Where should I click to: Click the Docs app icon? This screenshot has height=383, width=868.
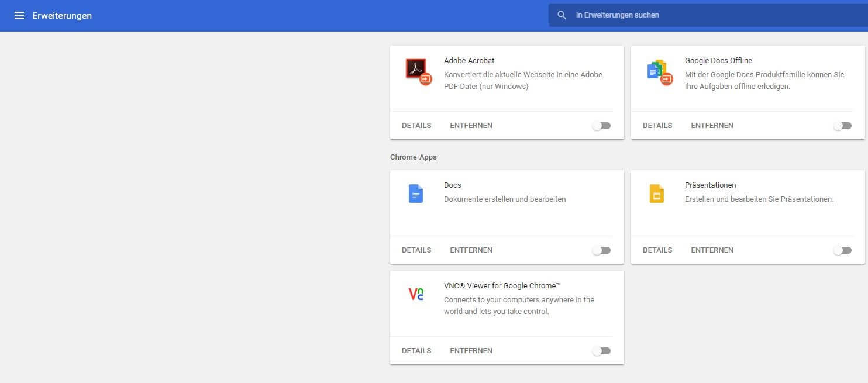[416, 194]
